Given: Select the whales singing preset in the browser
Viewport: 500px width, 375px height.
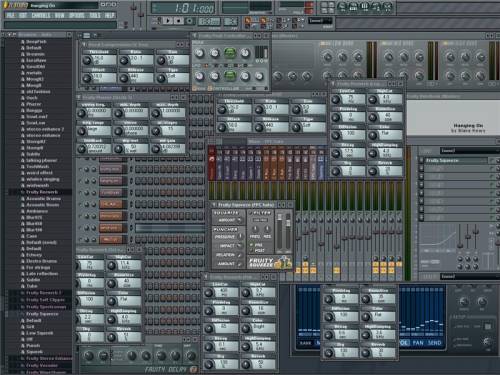Looking at the screenshot, I should click(x=43, y=179).
